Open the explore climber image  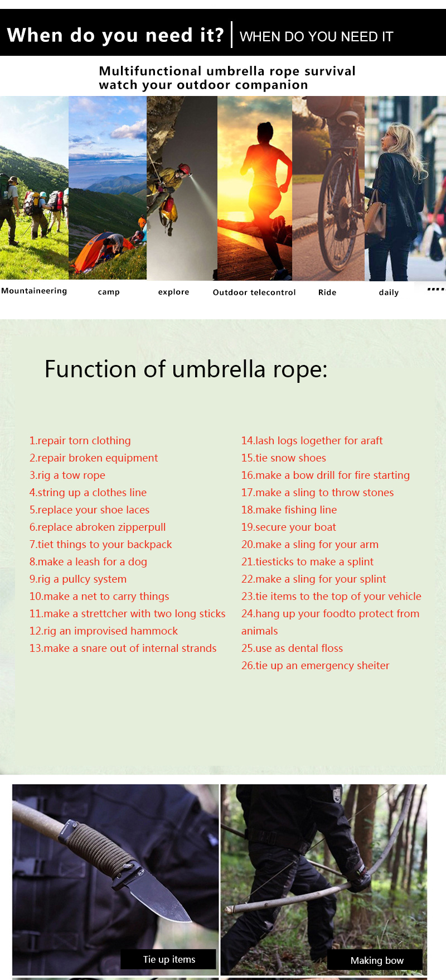click(182, 188)
